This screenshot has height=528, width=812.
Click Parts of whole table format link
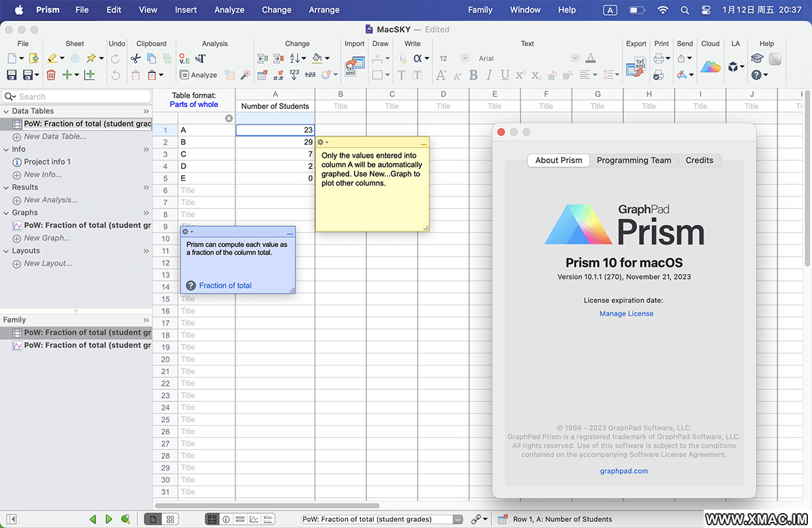[x=194, y=104]
